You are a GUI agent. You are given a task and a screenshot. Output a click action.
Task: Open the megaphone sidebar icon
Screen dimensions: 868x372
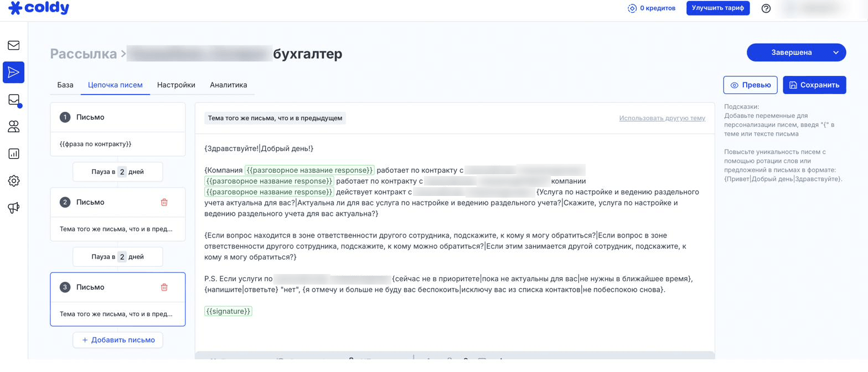[x=14, y=208]
